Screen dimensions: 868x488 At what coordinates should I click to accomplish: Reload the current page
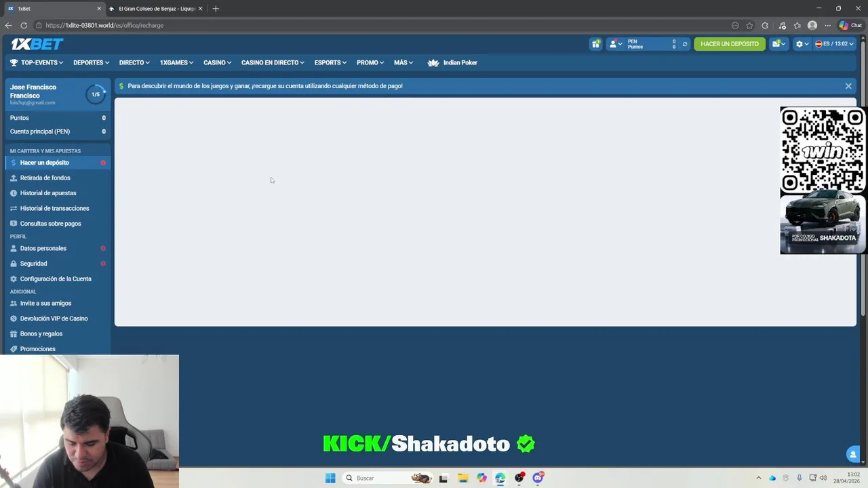[24, 26]
